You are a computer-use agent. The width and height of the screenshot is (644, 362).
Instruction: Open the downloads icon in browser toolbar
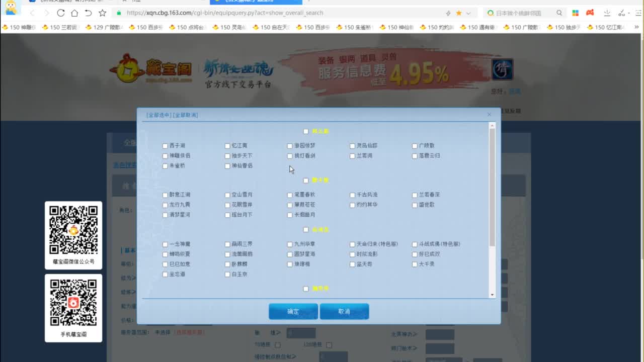tap(621, 13)
